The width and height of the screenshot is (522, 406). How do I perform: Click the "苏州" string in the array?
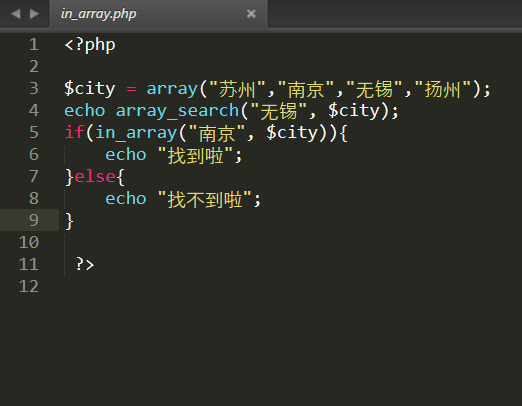tap(237, 89)
